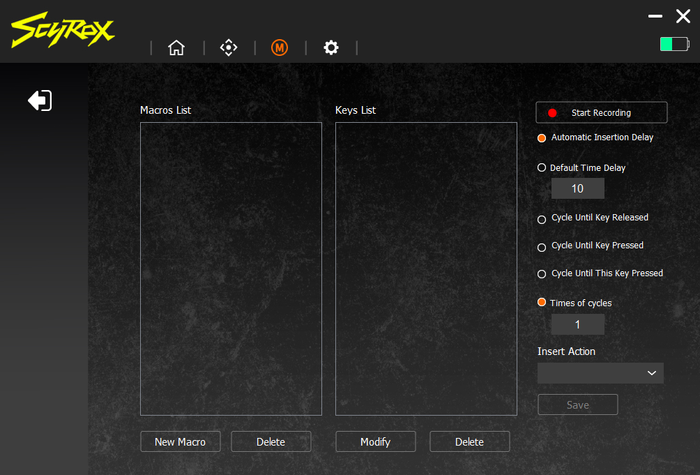Click the Save button
The image size is (700, 475).
[578, 404]
